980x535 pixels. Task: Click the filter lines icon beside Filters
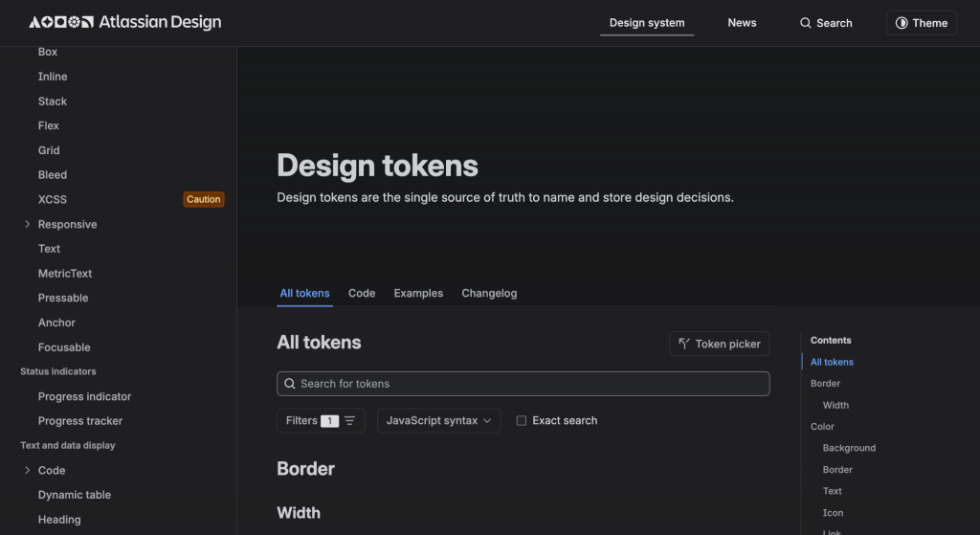(x=350, y=420)
